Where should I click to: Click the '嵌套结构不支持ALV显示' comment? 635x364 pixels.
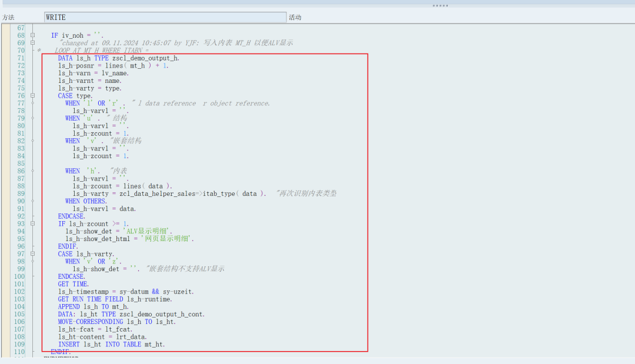tap(185, 269)
